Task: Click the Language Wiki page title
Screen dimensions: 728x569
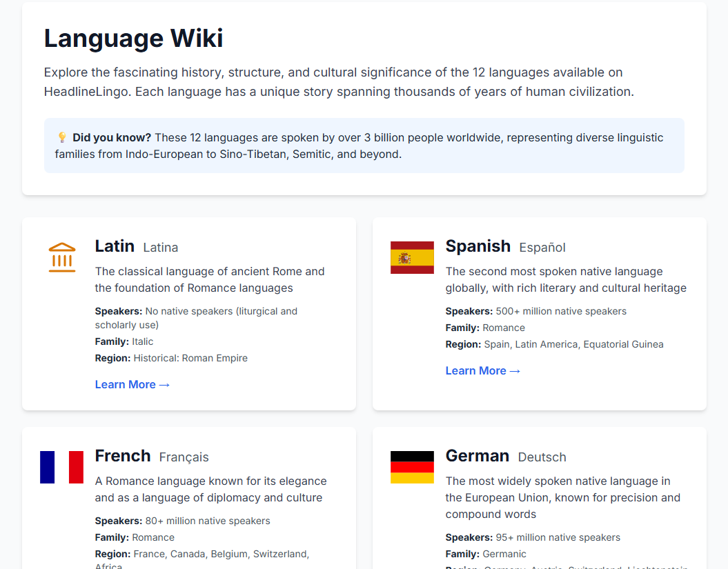Action: point(134,38)
